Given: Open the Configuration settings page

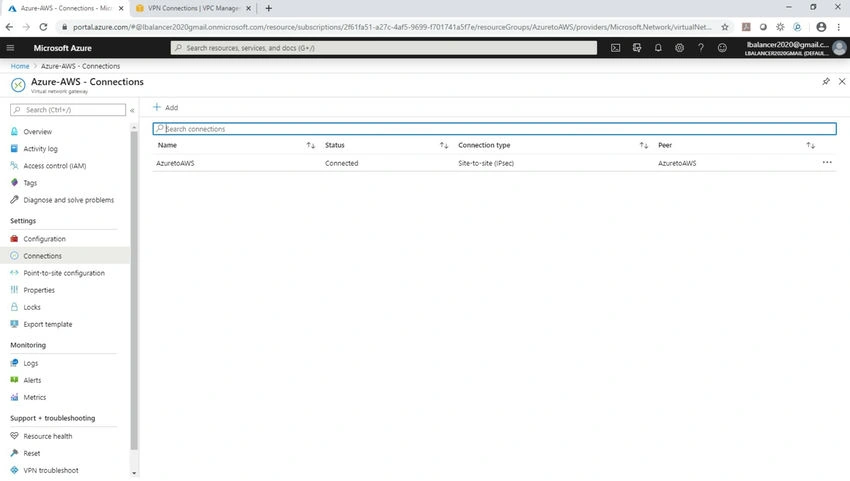Looking at the screenshot, I should 44,239.
